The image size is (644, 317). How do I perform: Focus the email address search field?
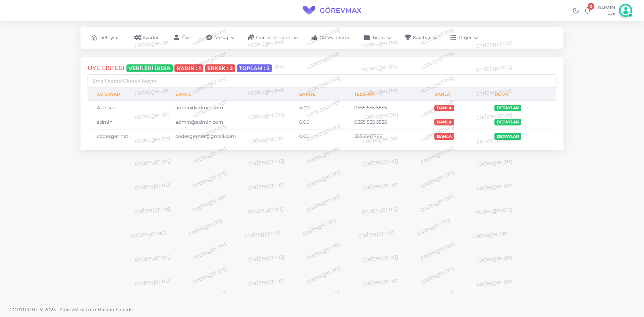[x=322, y=81]
